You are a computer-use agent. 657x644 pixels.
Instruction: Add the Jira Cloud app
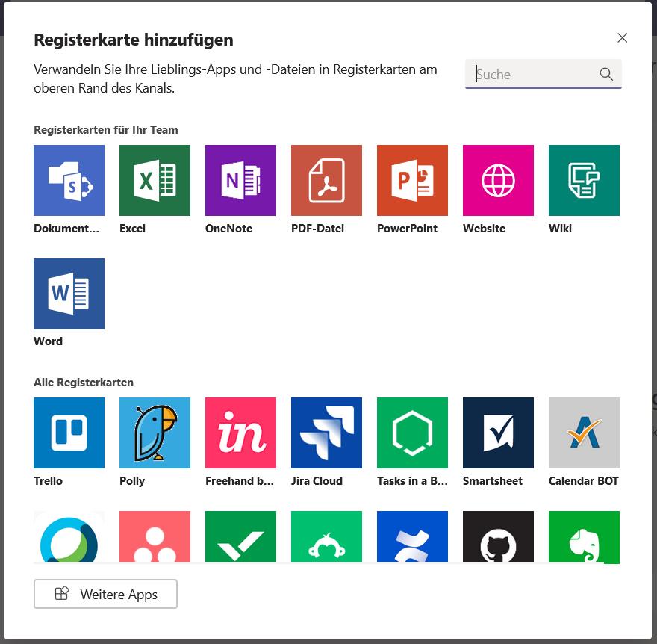pyautogui.click(x=326, y=433)
